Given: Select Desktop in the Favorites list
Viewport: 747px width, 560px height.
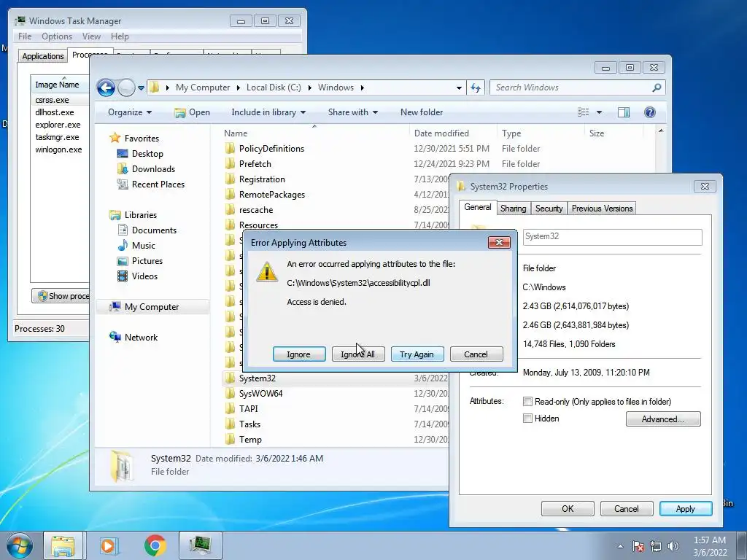Looking at the screenshot, I should (x=147, y=154).
